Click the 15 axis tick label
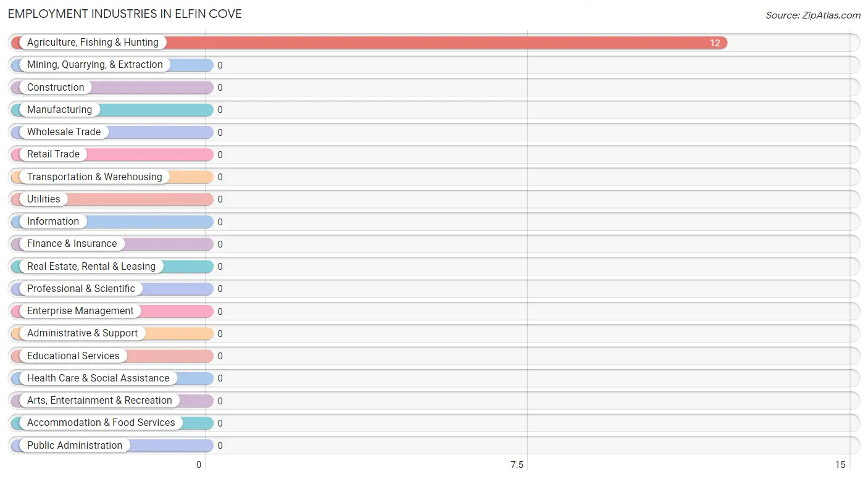Image resolution: width=868 pixels, height=479 pixels. pyautogui.click(x=840, y=465)
